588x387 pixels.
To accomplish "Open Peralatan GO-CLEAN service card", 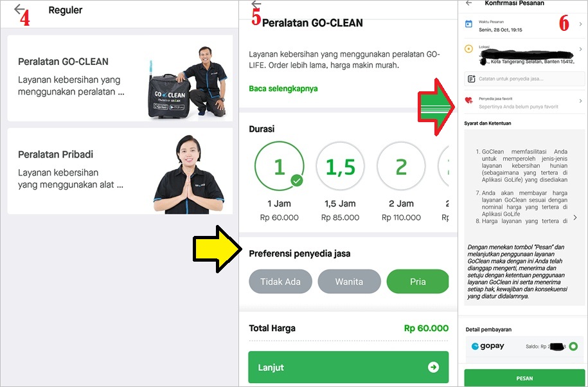I will pyautogui.click(x=120, y=78).
